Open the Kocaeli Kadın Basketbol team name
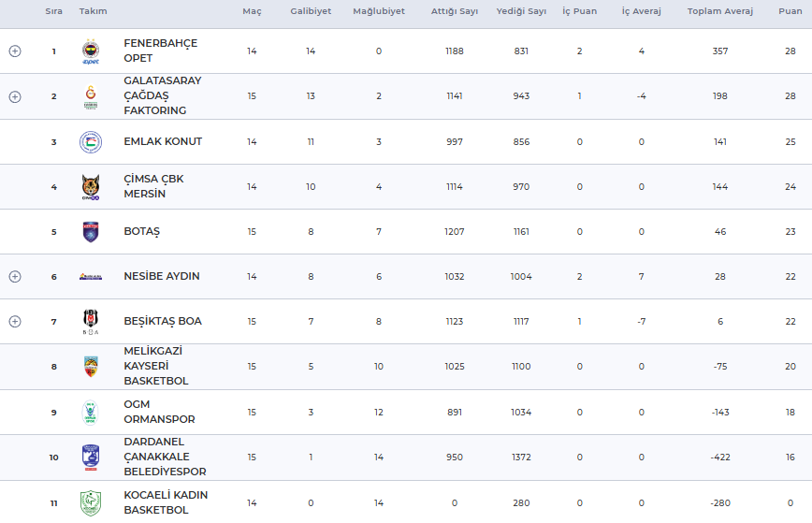 click(x=166, y=502)
